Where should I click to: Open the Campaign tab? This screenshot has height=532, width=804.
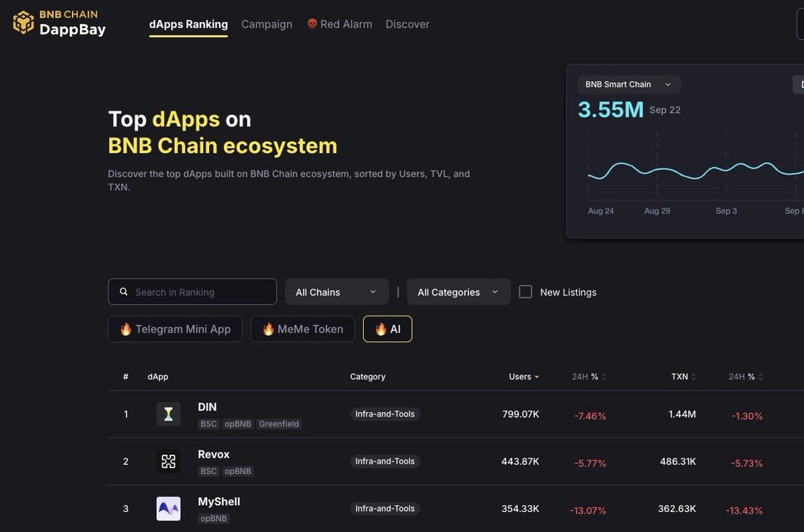[x=267, y=24]
